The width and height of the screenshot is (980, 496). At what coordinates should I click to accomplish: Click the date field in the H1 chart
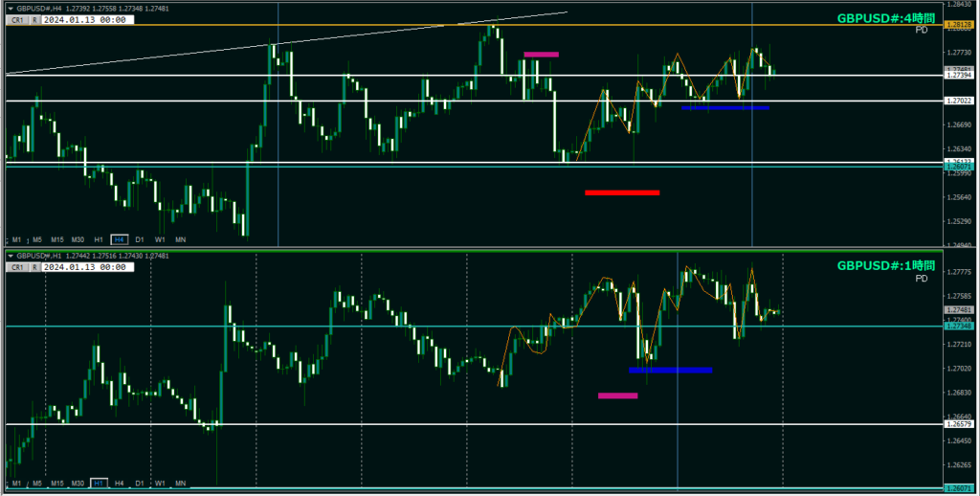coord(87,267)
